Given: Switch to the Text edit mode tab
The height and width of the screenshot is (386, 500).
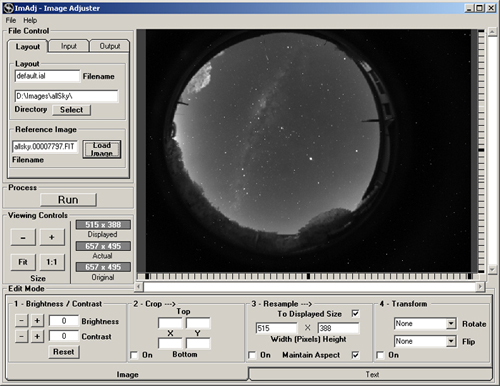Looking at the screenshot, I should [x=372, y=374].
